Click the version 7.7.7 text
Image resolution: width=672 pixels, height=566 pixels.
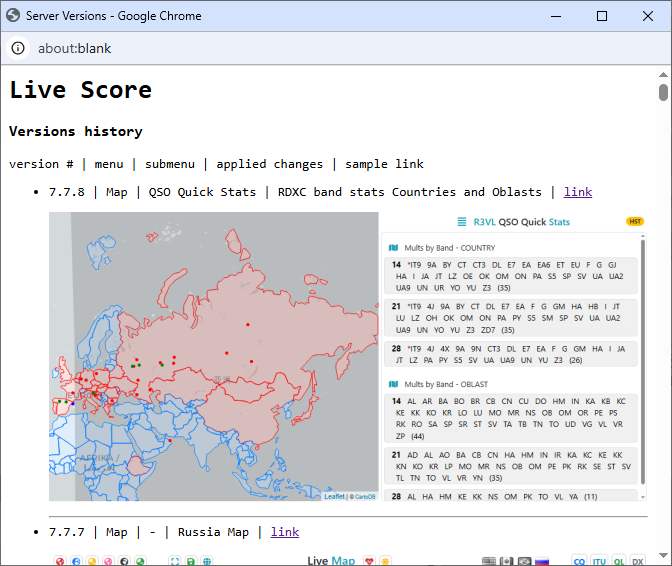click(x=67, y=532)
